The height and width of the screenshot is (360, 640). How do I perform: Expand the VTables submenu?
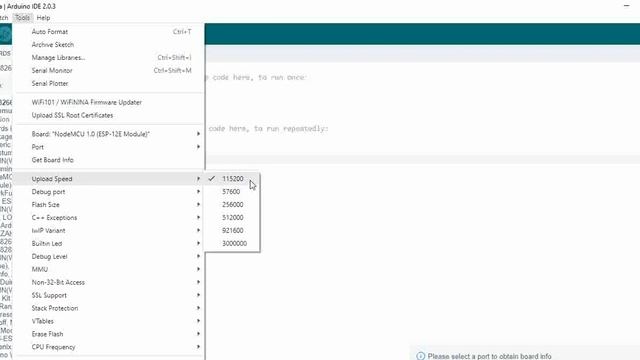pos(108,321)
